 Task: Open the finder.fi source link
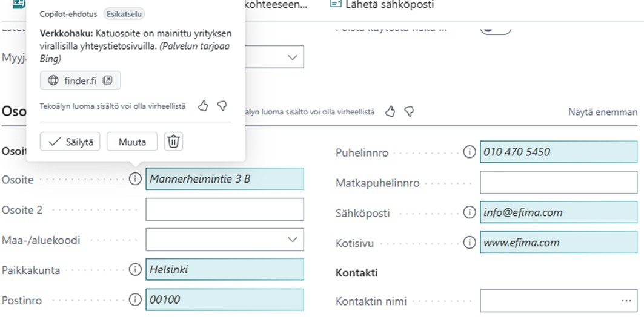[x=81, y=80]
